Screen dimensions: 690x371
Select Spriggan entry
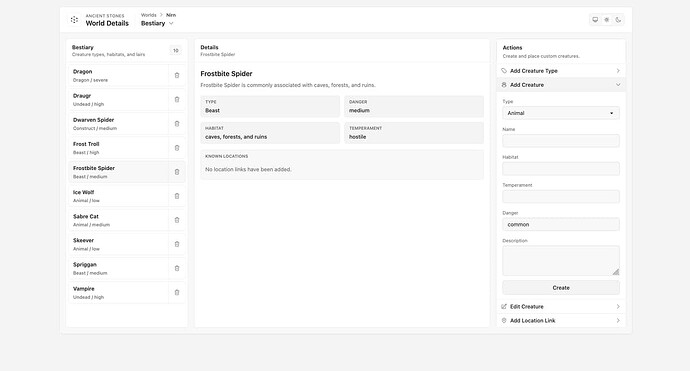click(x=118, y=268)
